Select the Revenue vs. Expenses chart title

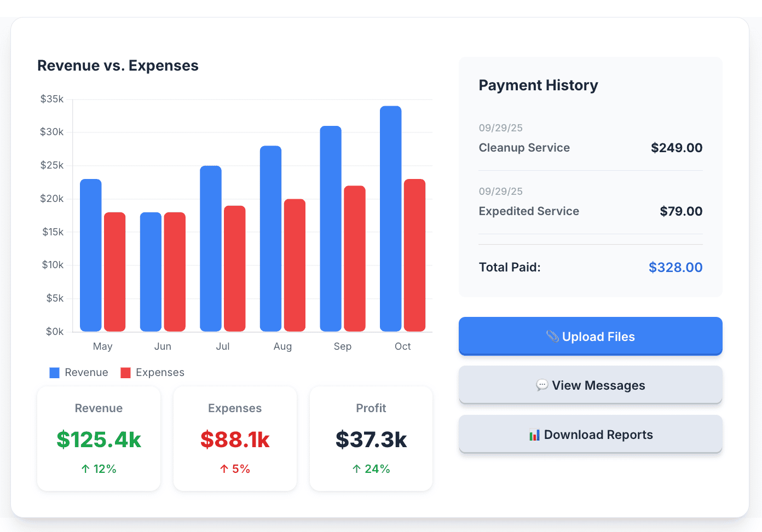click(118, 65)
